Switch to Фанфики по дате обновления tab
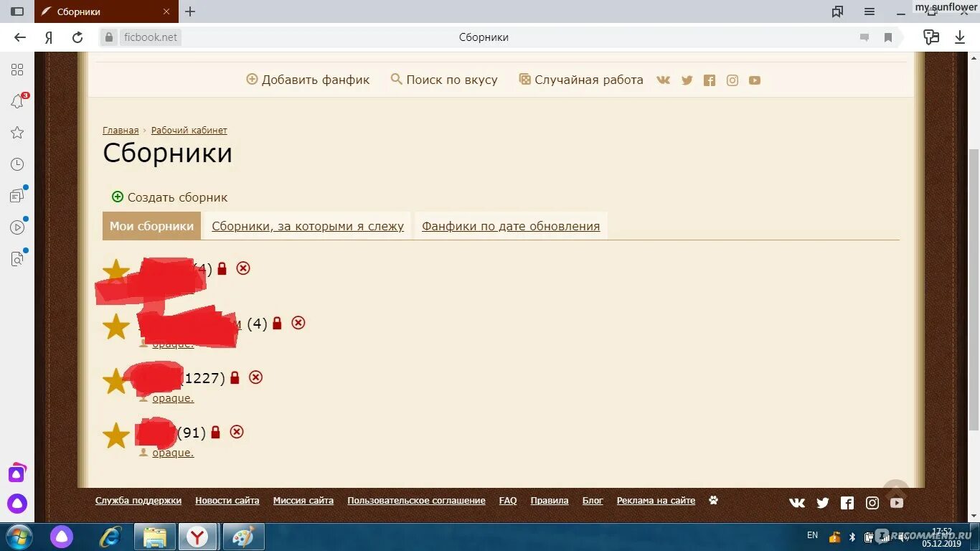 click(511, 226)
